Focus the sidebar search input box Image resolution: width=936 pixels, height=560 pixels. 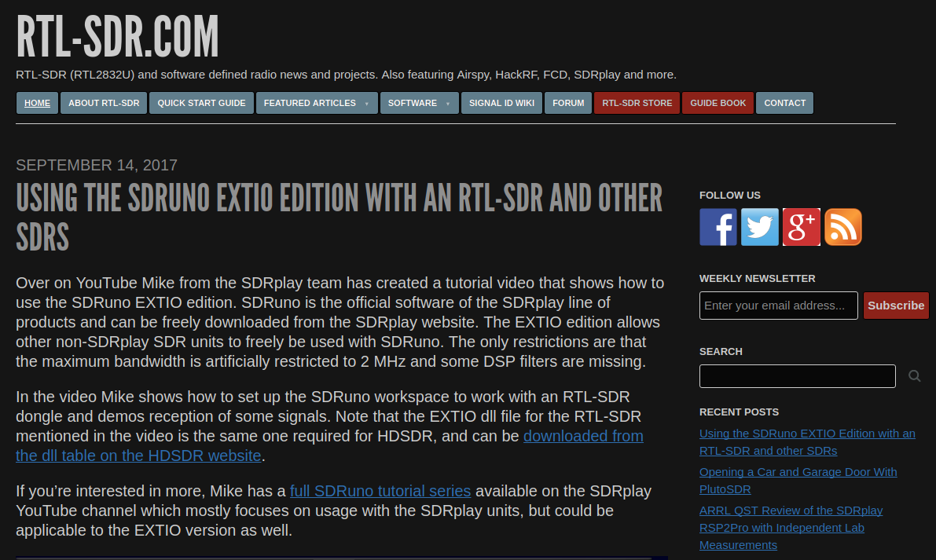798,376
